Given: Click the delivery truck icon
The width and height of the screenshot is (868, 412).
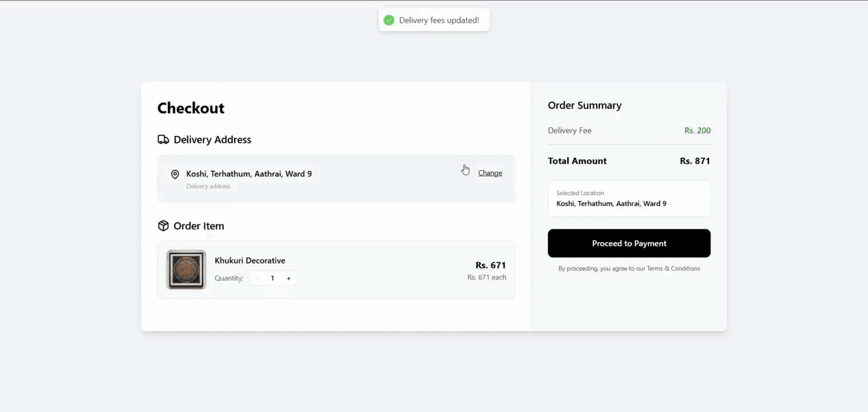Looking at the screenshot, I should 163,140.
